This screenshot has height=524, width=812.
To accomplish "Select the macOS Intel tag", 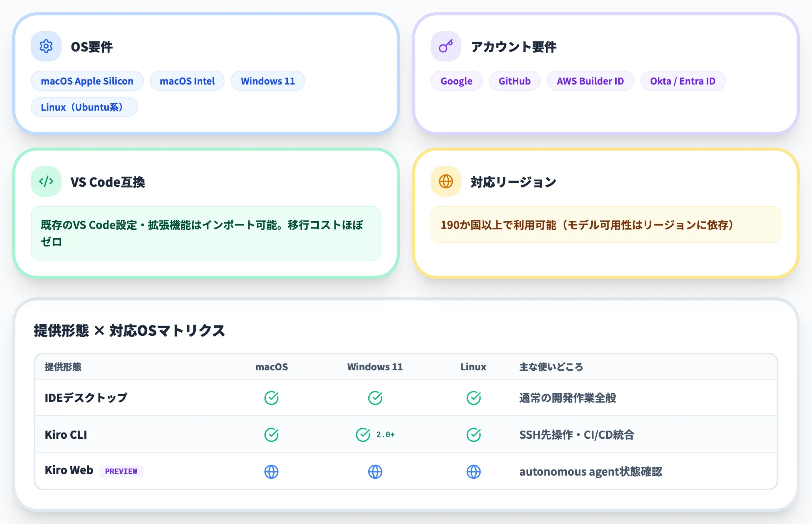I will pos(187,81).
